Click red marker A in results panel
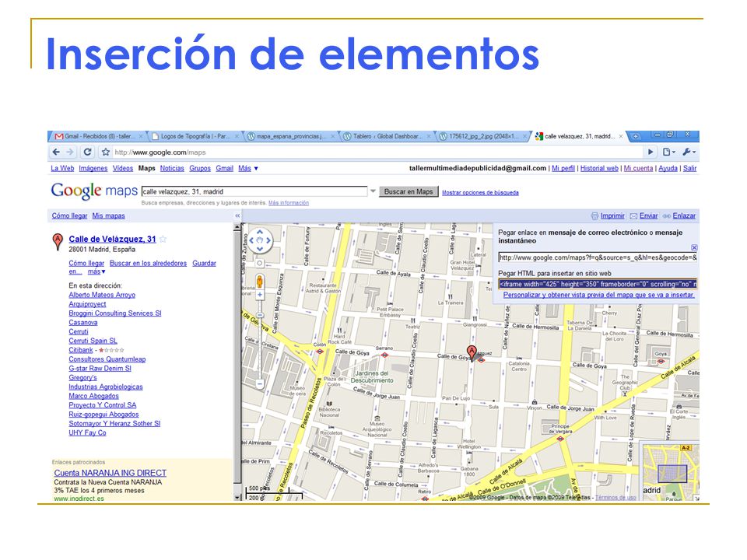 pos(57,242)
